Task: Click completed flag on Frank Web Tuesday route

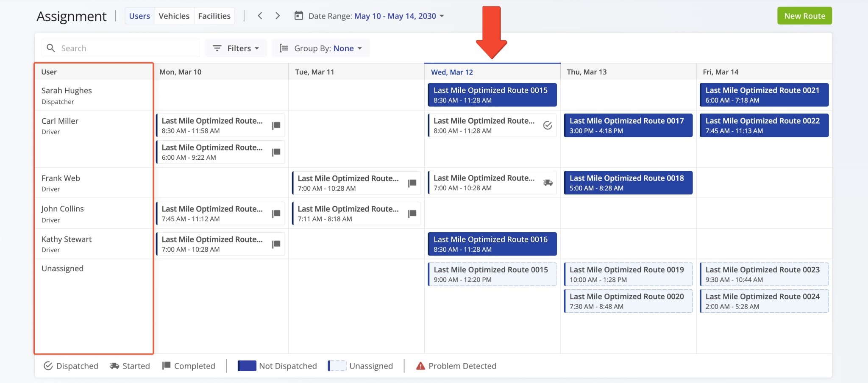Action: tap(412, 183)
